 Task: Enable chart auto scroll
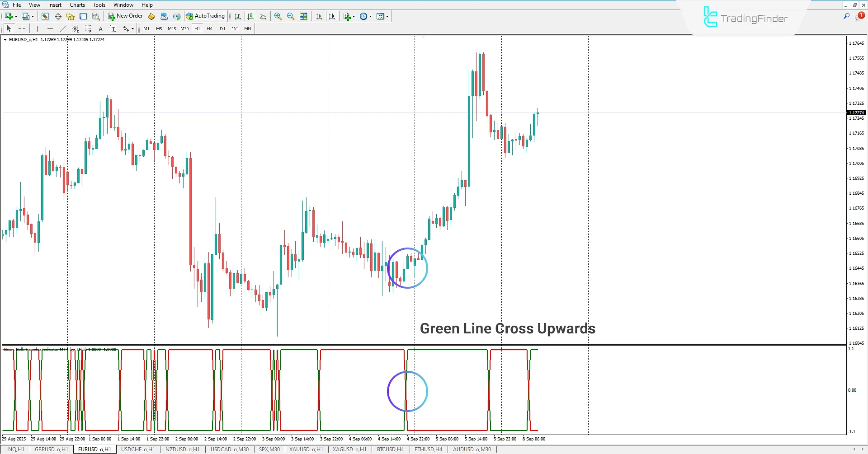[x=319, y=16]
